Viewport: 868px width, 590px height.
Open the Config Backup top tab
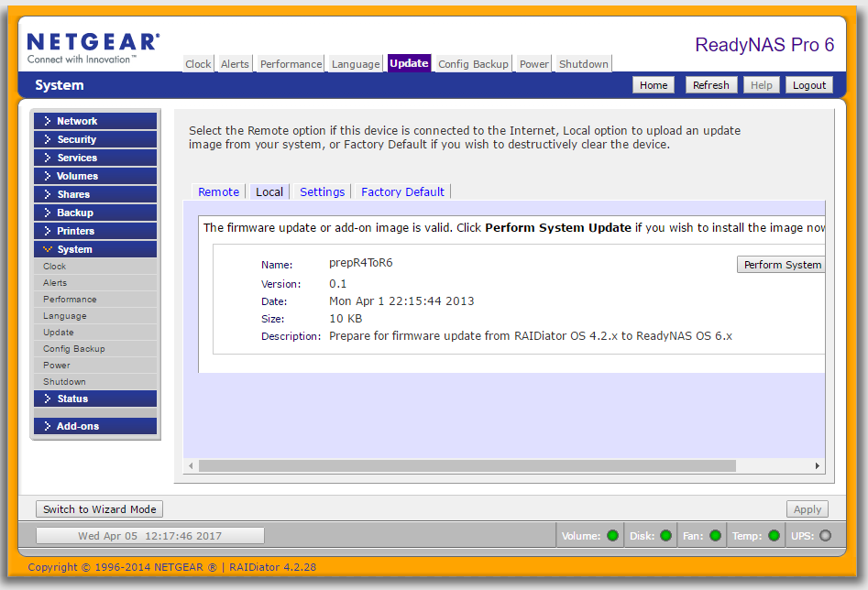473,64
